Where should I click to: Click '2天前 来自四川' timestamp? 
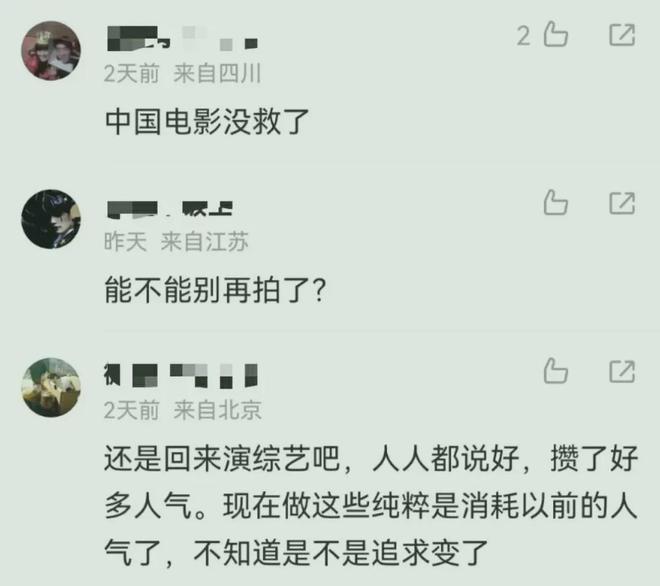click(183, 73)
